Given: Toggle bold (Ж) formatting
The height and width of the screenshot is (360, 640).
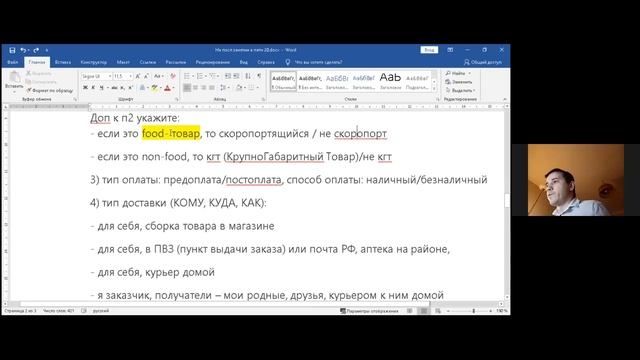Looking at the screenshot, I should [85, 88].
